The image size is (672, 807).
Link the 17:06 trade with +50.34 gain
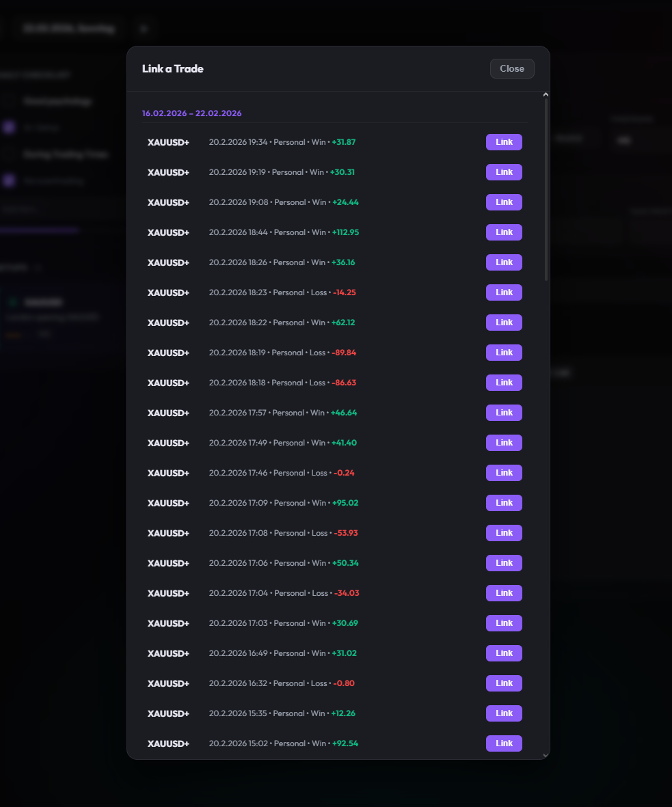click(x=504, y=562)
